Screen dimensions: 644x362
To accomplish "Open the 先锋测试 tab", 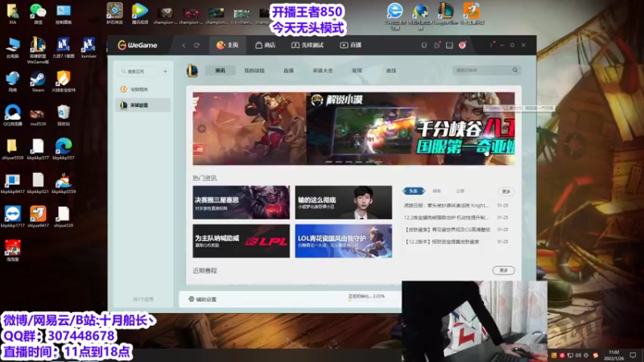I will pyautogui.click(x=308, y=45).
